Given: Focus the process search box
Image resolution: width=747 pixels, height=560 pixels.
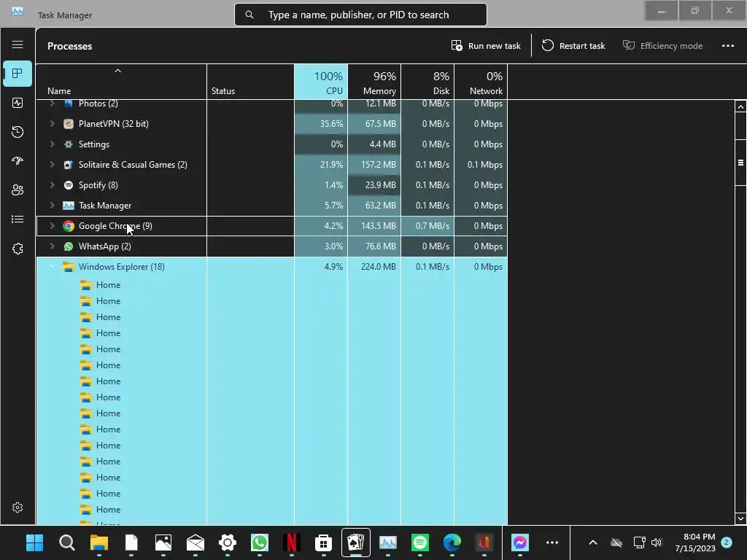Looking at the screenshot, I should (x=360, y=15).
